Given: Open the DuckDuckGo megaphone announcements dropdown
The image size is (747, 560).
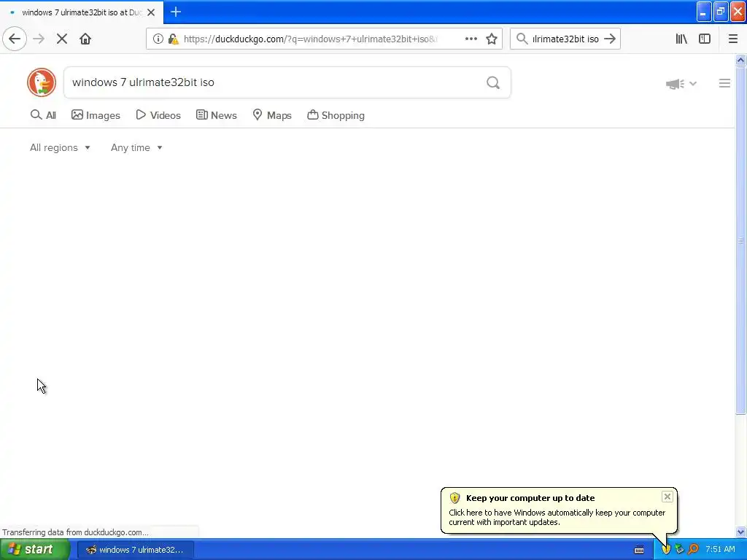Looking at the screenshot, I should pos(681,84).
